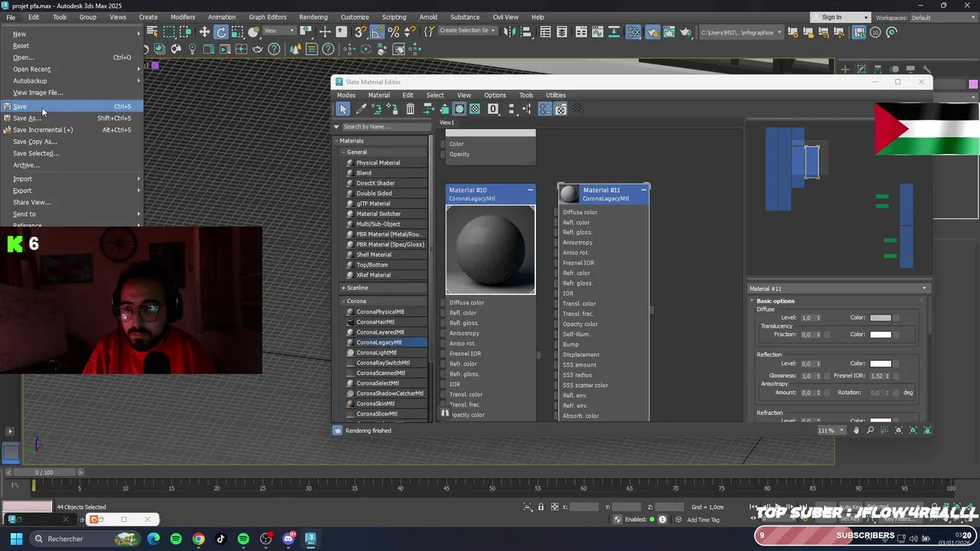Select the eyedropper pick material tool

coord(361,109)
